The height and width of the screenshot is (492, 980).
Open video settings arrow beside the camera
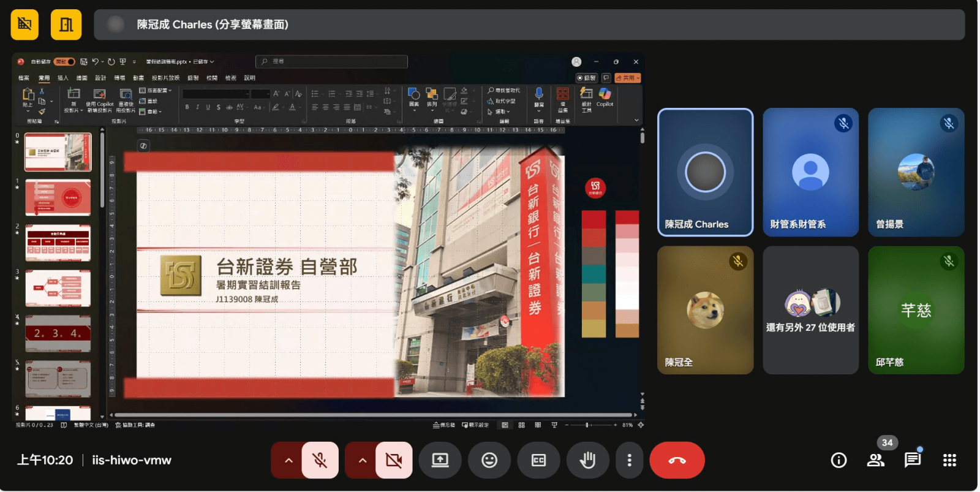click(363, 460)
